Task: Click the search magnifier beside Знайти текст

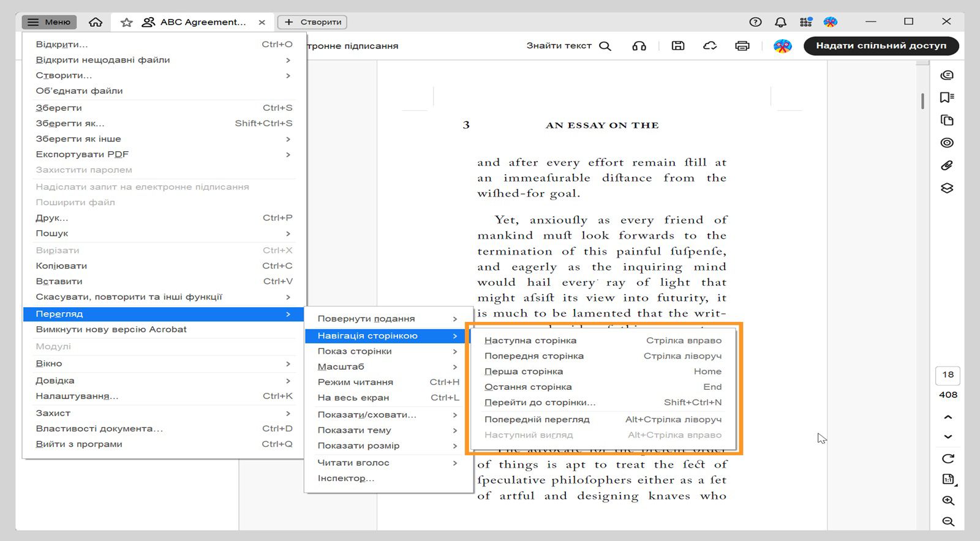Action: 605,46
